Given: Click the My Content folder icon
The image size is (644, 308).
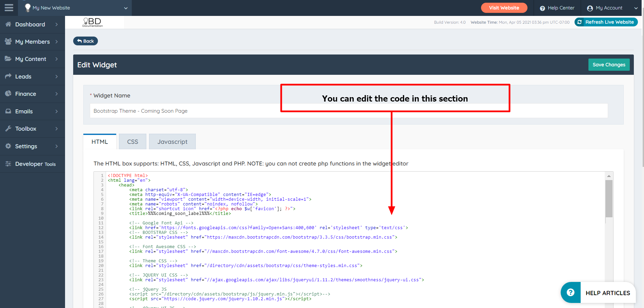Looking at the screenshot, I should pos(8,59).
